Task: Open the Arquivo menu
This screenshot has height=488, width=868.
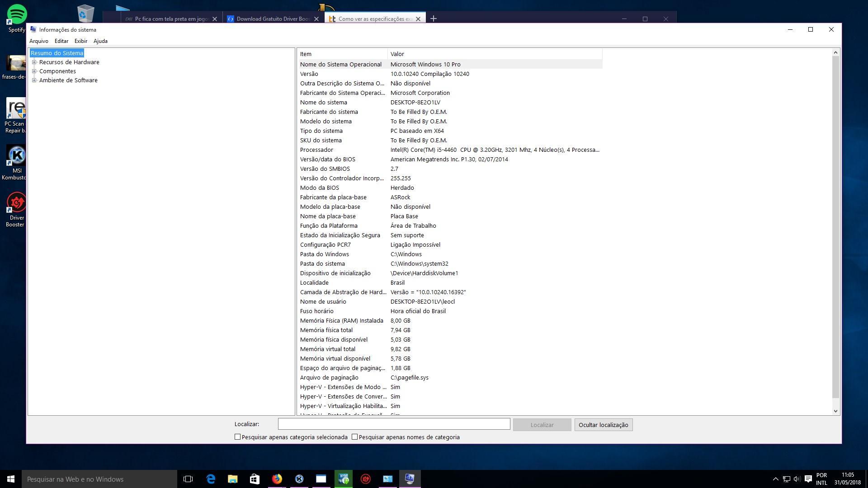Action: [x=39, y=41]
